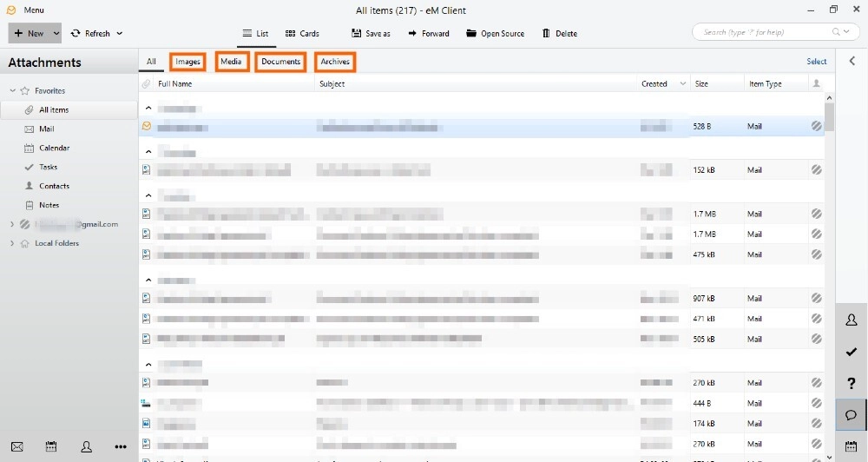Expand the gmail.com account
Viewport: 868px width, 462px height.
[x=12, y=224]
